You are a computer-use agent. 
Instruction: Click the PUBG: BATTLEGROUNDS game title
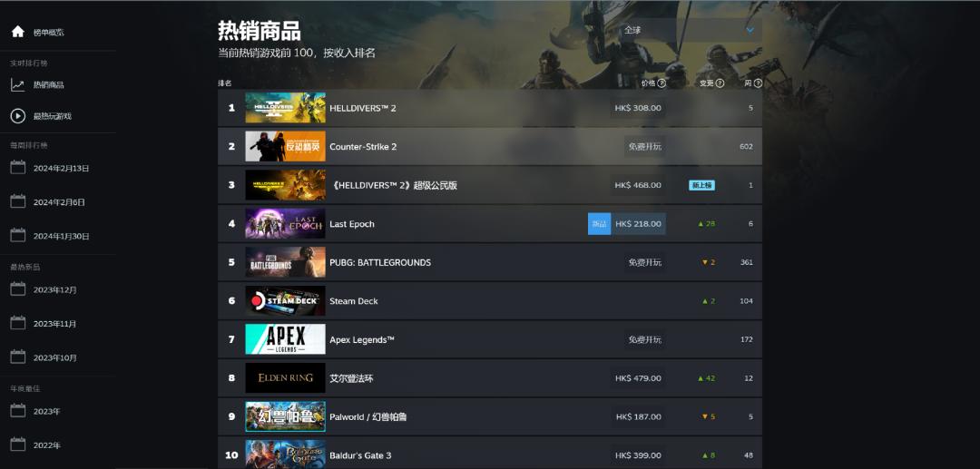pos(379,263)
